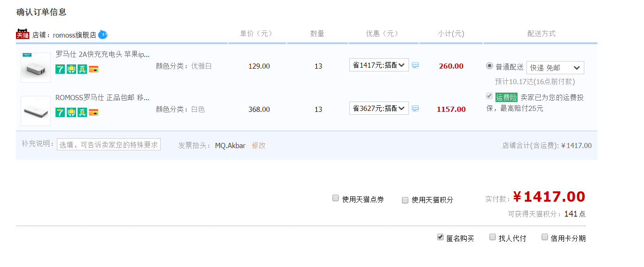Open the 省3627元 discount dropdown

point(379,109)
